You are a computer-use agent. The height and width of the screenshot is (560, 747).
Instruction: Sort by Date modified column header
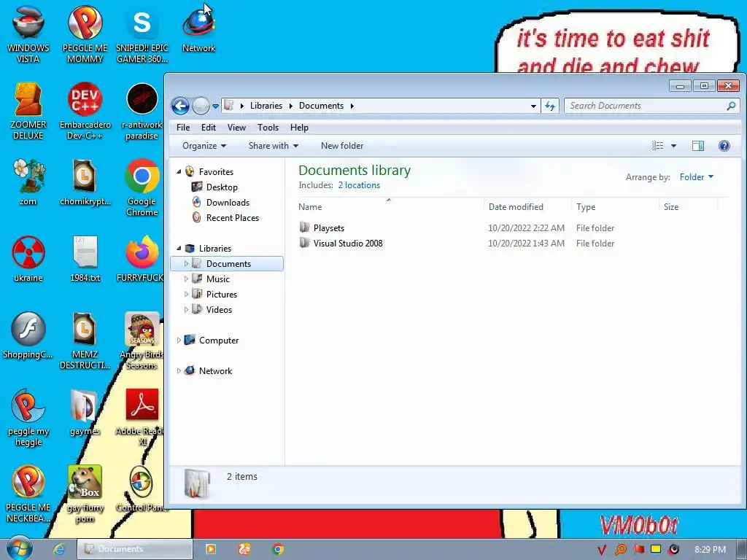(x=527, y=206)
